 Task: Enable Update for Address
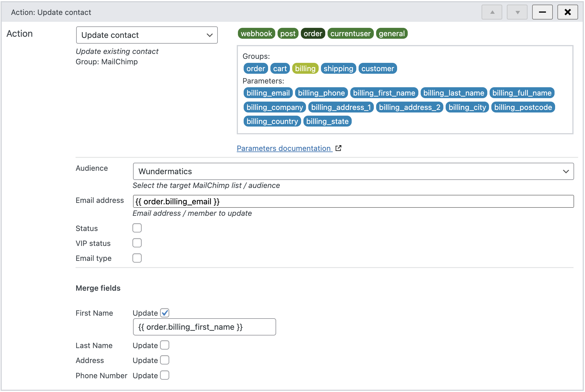tap(164, 360)
